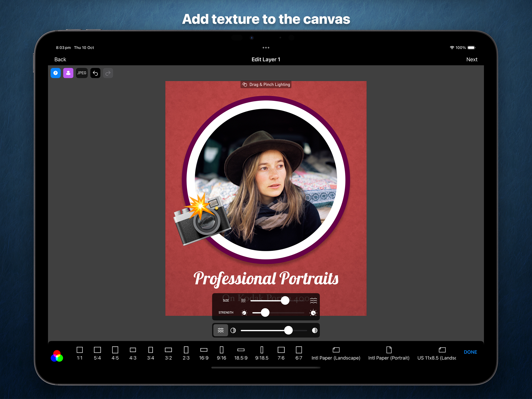
Task: Redo with the greyed arrow icon
Action: pyautogui.click(x=108, y=73)
